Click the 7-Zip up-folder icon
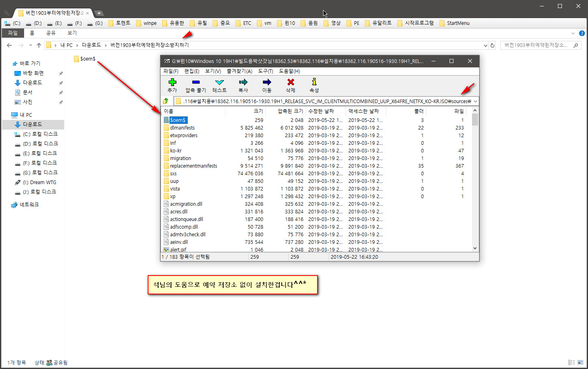This screenshot has width=588, height=369. tap(166, 101)
